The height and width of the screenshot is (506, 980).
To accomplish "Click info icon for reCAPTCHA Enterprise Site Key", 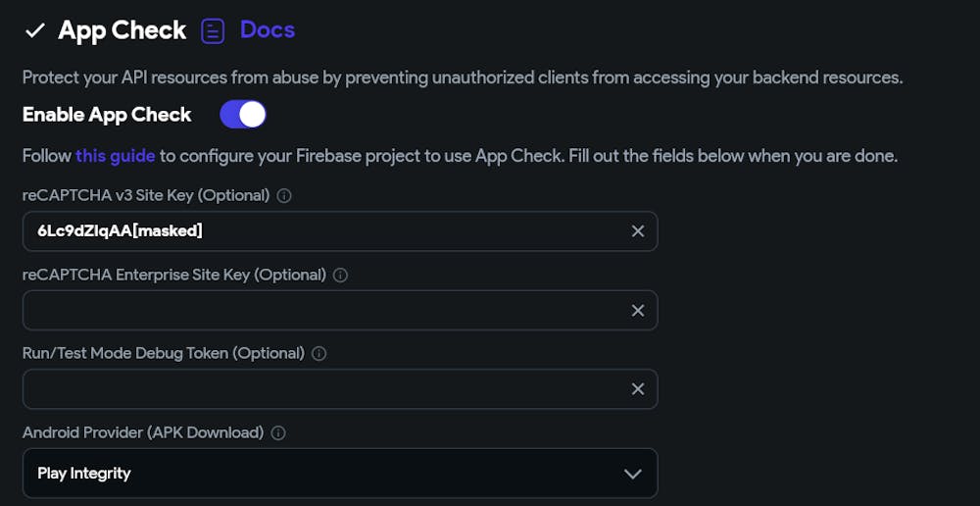I will [341, 276].
